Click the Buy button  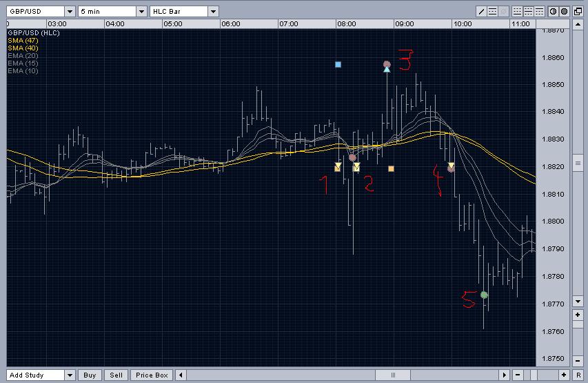[x=90, y=375]
